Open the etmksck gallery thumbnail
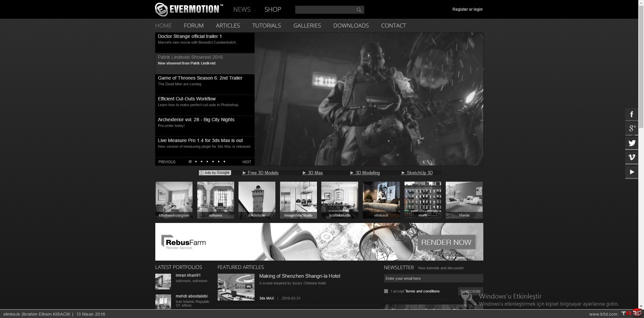This screenshot has width=644, height=318. [x=381, y=200]
